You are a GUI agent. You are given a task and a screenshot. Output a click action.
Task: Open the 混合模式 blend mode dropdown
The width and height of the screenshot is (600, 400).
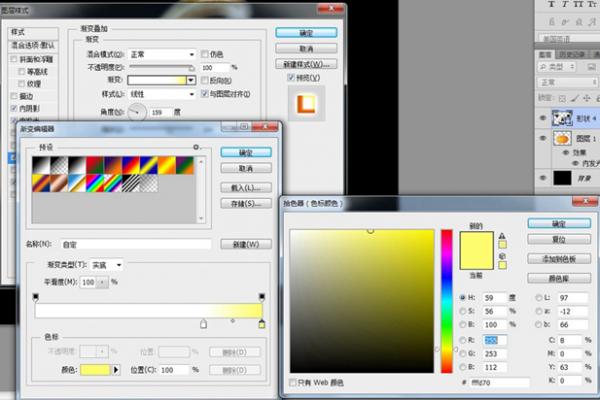point(161,54)
